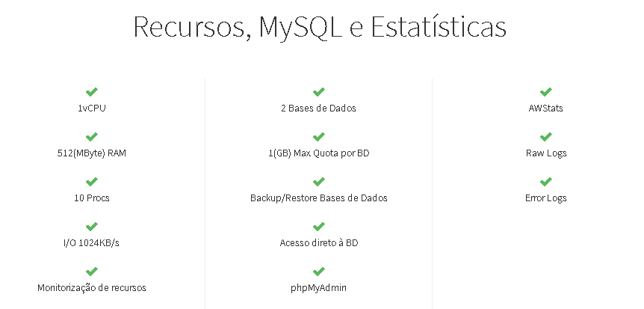Click the checkmark above Backup/Restore Bases de Dados

pyautogui.click(x=319, y=181)
